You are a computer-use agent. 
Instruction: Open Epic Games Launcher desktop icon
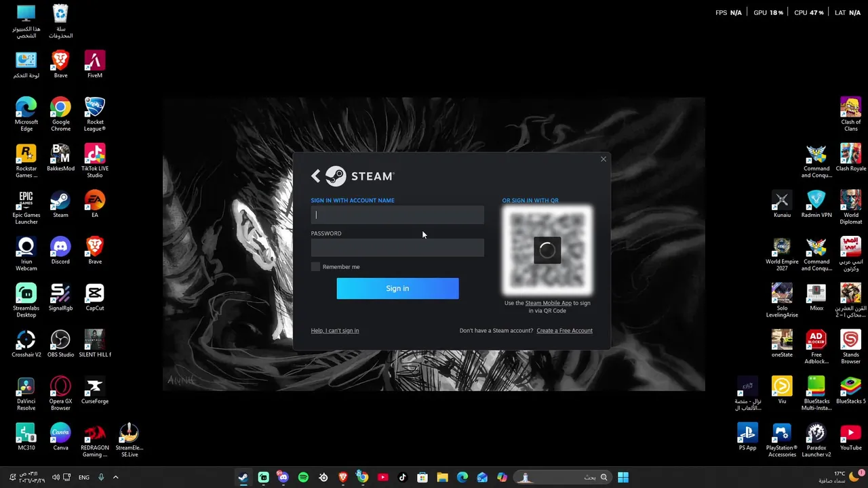[26, 207]
